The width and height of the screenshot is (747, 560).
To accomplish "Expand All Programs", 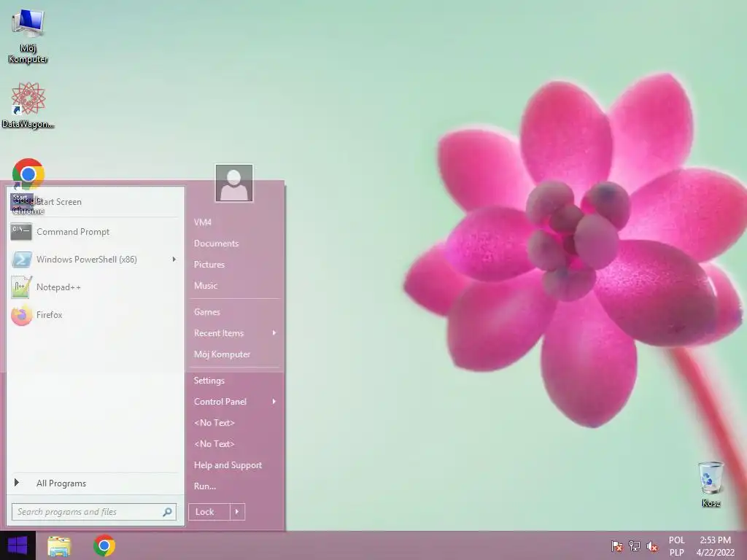I will (x=95, y=483).
